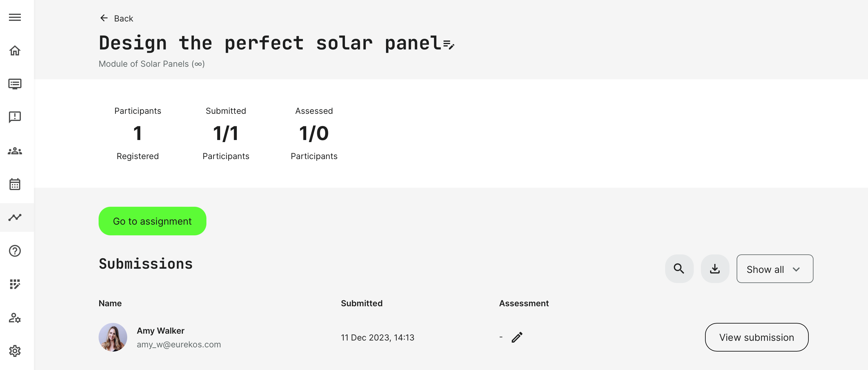Go to the Home page icon
The image size is (868, 370).
click(15, 51)
